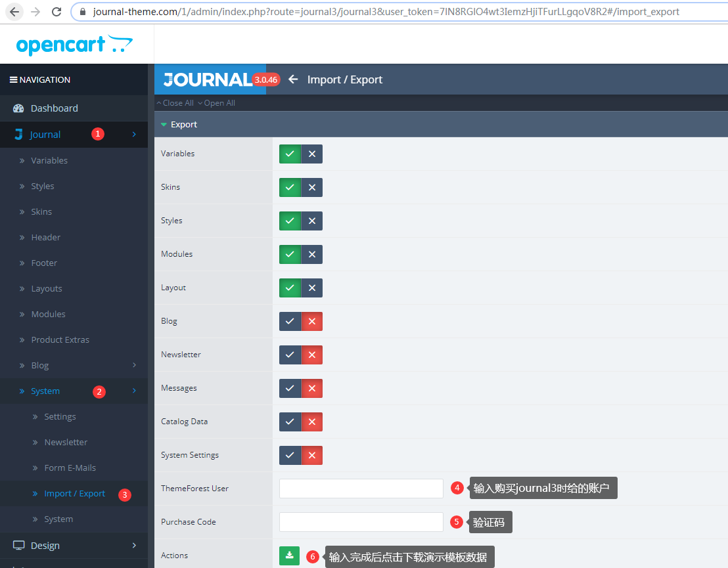Disable Variables export with X button
The width and height of the screenshot is (728, 568).
tap(312, 154)
